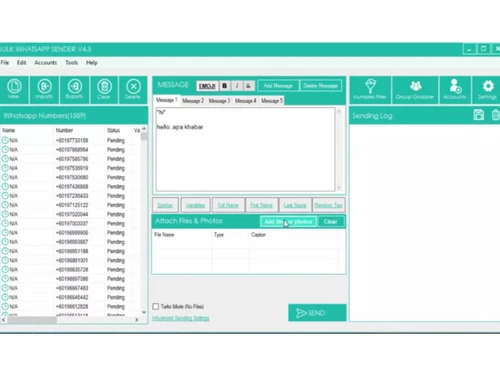Open the Help menu
500x375 pixels.
(x=92, y=62)
